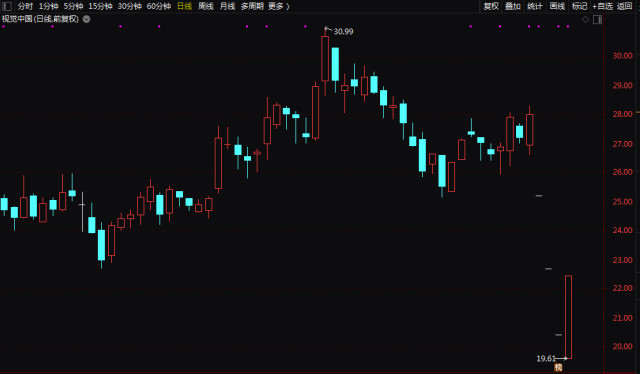Screen dimensions: 640x374
Task: Click the 标记 mark button
Action: click(579, 6)
